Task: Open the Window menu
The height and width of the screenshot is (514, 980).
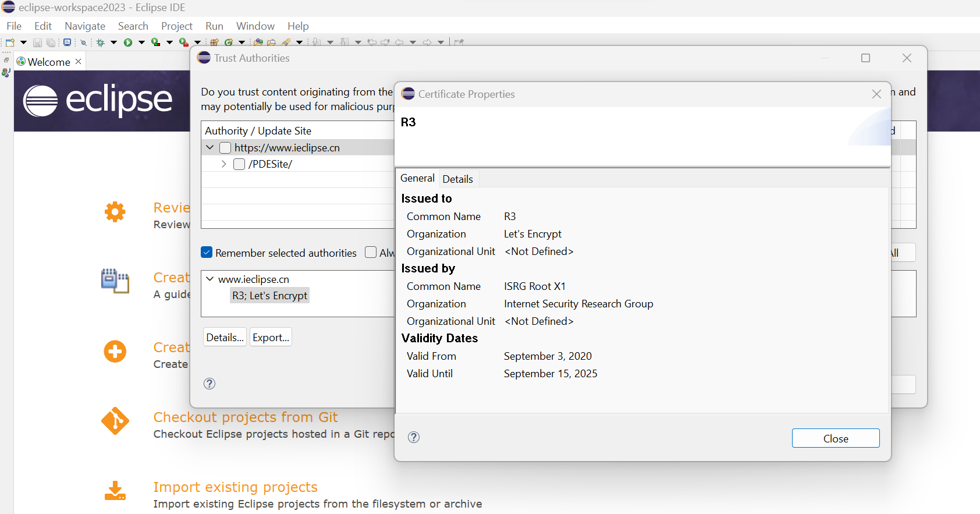Action: [255, 26]
